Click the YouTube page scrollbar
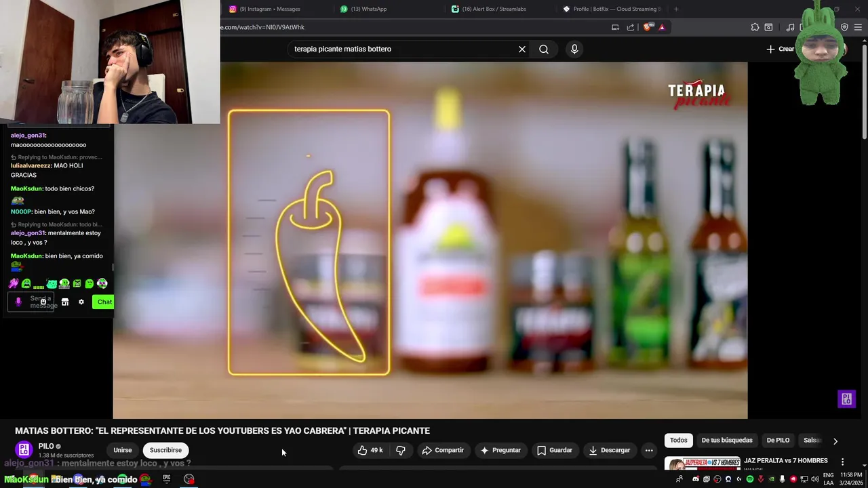868x488 pixels. click(864, 91)
